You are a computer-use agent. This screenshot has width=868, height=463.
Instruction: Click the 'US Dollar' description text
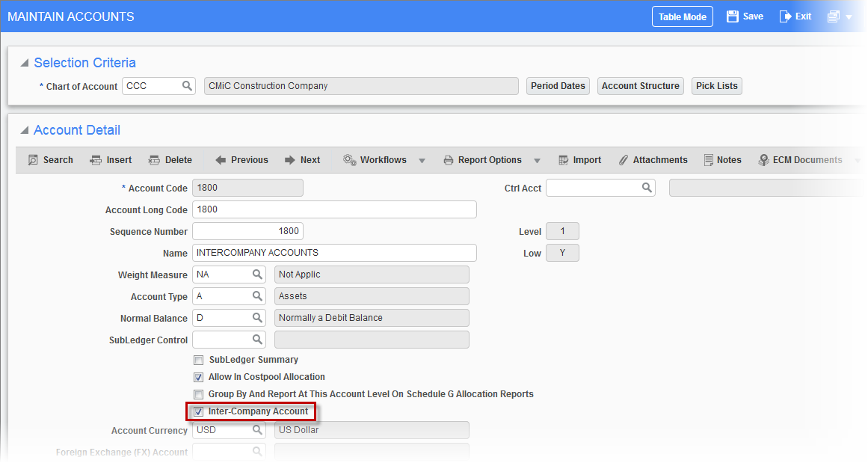pos(299,430)
